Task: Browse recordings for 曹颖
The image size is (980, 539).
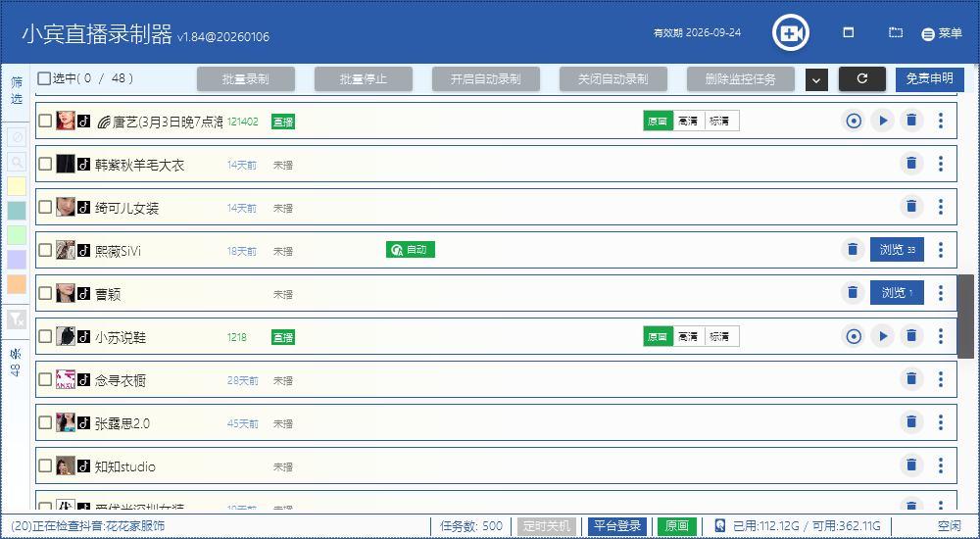Action: (x=896, y=293)
